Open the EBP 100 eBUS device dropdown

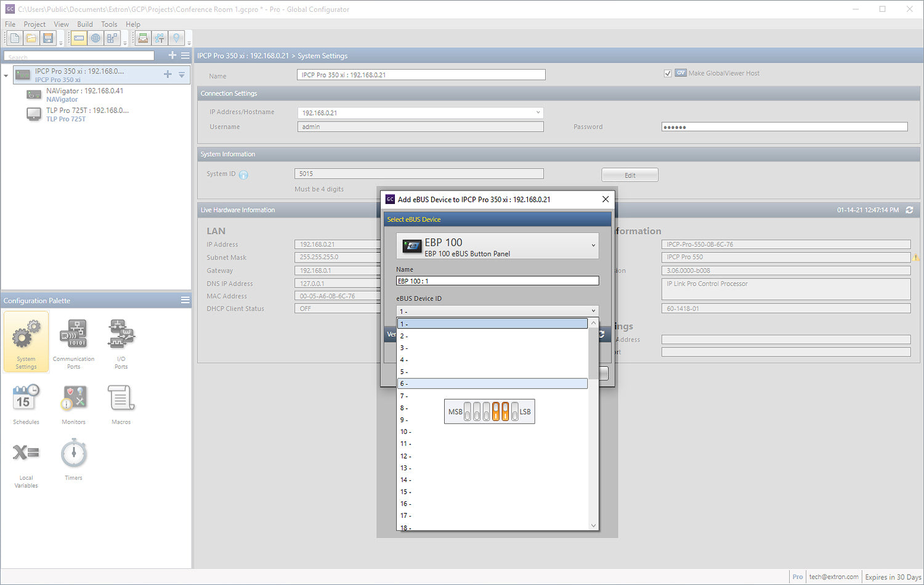(x=498, y=246)
